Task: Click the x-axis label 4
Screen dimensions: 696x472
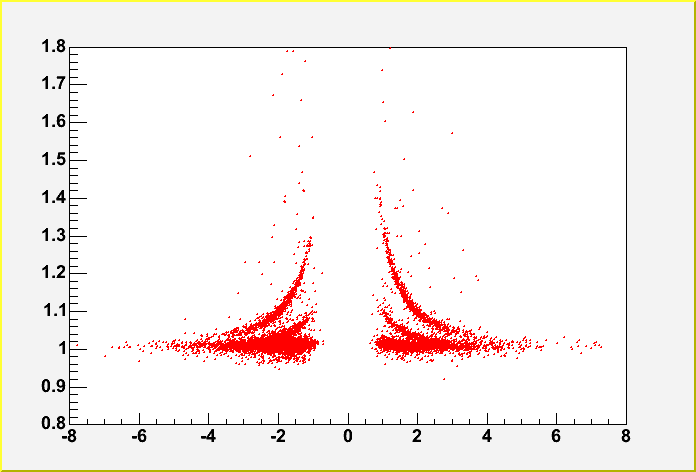Action: tap(487, 436)
